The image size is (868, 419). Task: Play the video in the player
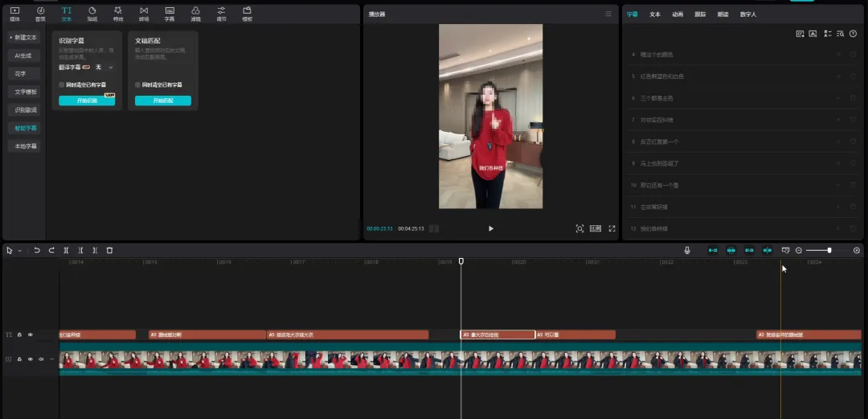(491, 228)
